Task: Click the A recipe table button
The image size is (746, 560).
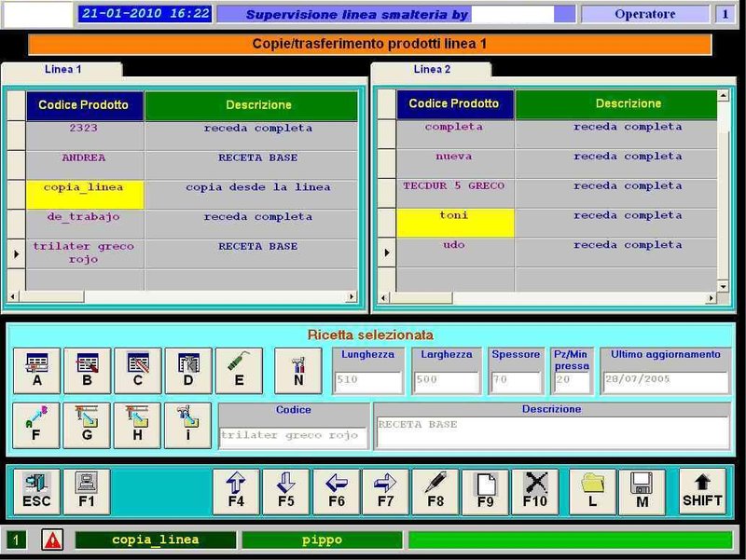Action: coord(36,371)
